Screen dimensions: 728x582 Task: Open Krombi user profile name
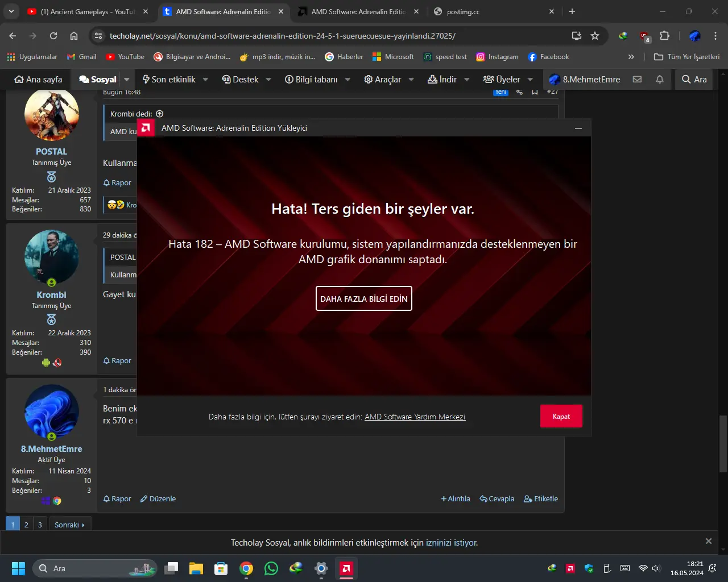51,294
